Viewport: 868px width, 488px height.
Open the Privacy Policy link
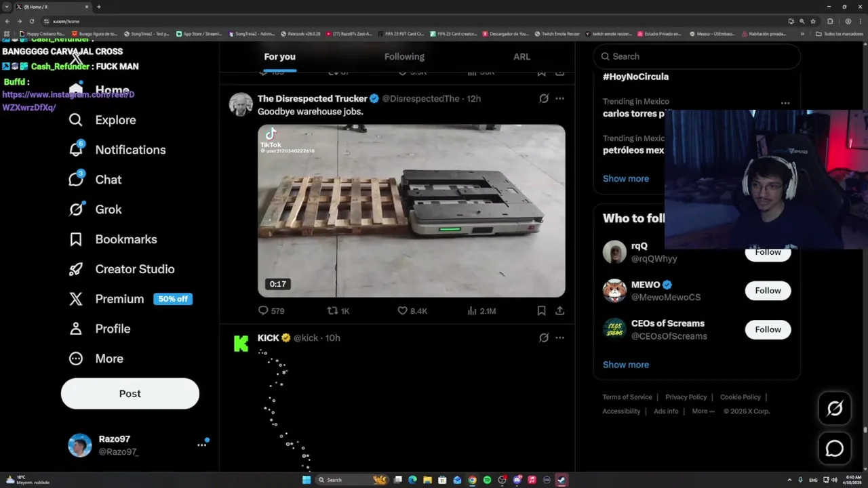pyautogui.click(x=686, y=397)
